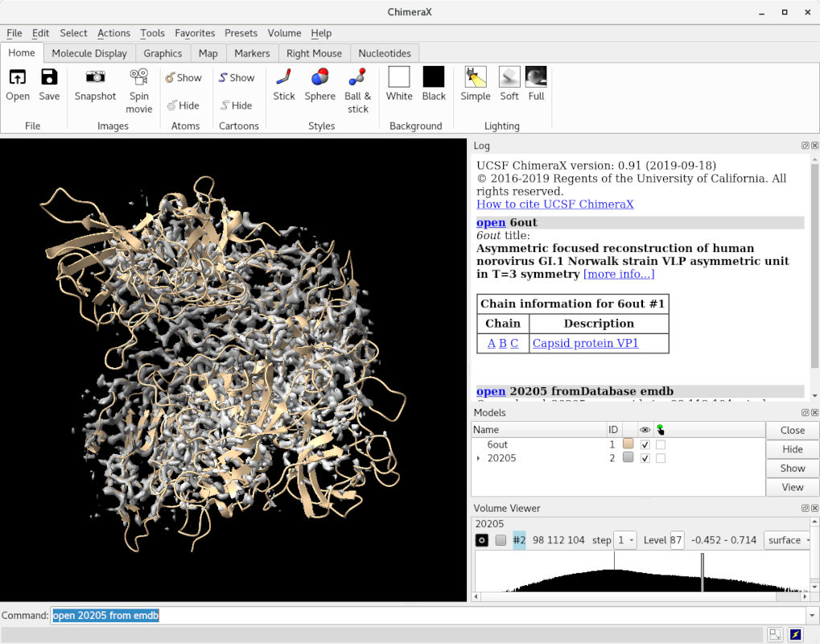This screenshot has width=820, height=644.
Task: Set Black background color
Action: pyautogui.click(x=434, y=77)
